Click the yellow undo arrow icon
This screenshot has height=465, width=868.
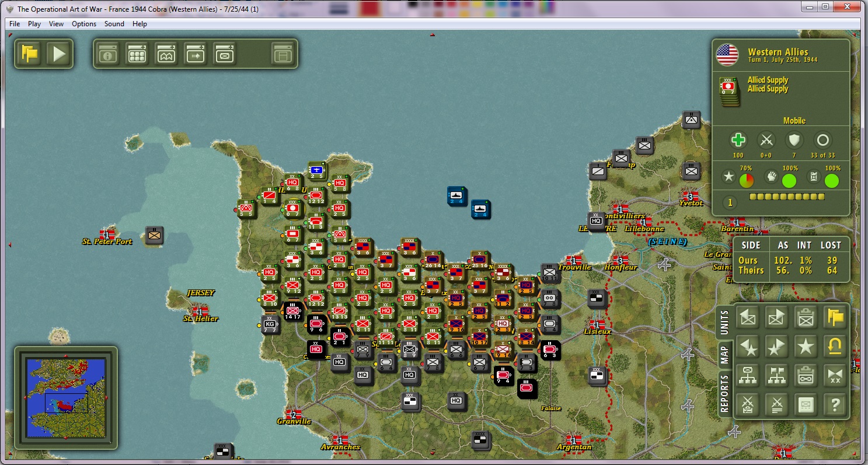click(x=835, y=347)
